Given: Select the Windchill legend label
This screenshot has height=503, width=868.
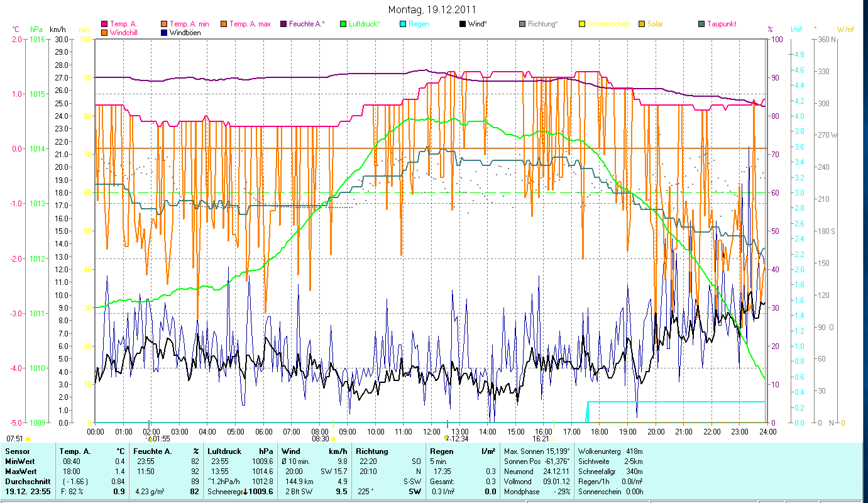Looking at the screenshot, I should [x=125, y=33].
